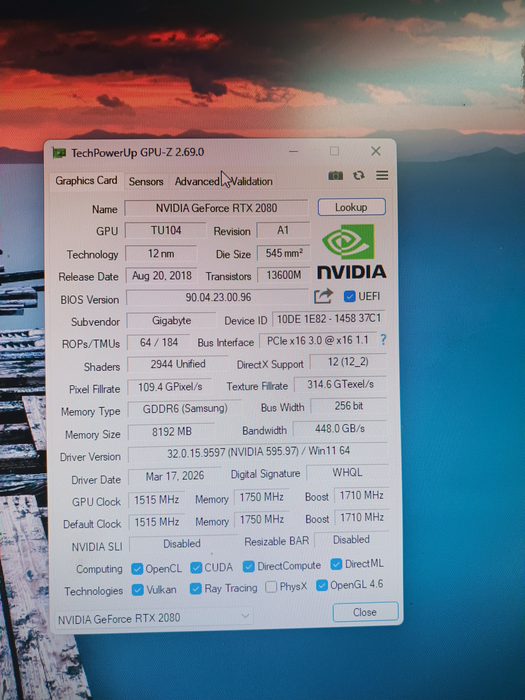The image size is (525, 700).
Task: Close GPU-Z with the title bar X
Action: tap(376, 151)
